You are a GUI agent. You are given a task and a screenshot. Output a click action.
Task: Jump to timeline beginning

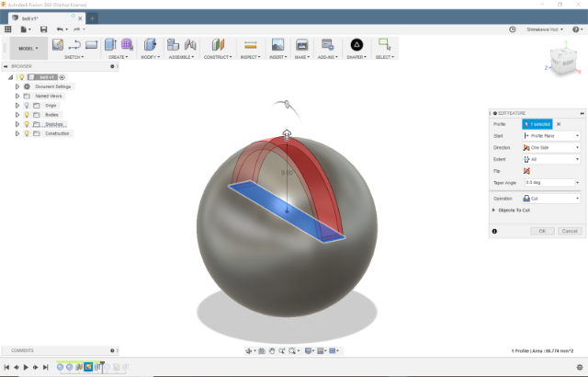coord(6,367)
